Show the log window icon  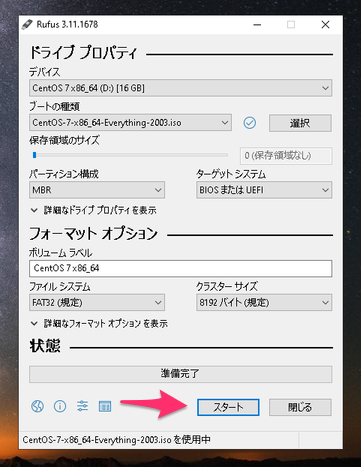tap(105, 406)
